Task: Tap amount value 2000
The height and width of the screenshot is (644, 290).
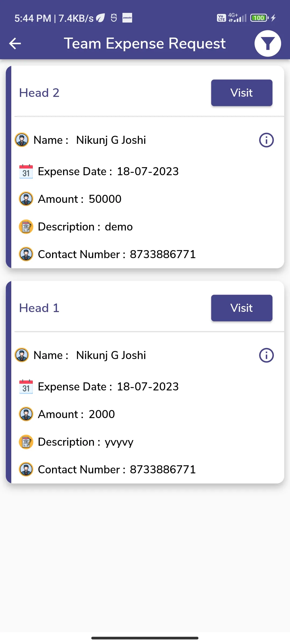Action: [102, 414]
